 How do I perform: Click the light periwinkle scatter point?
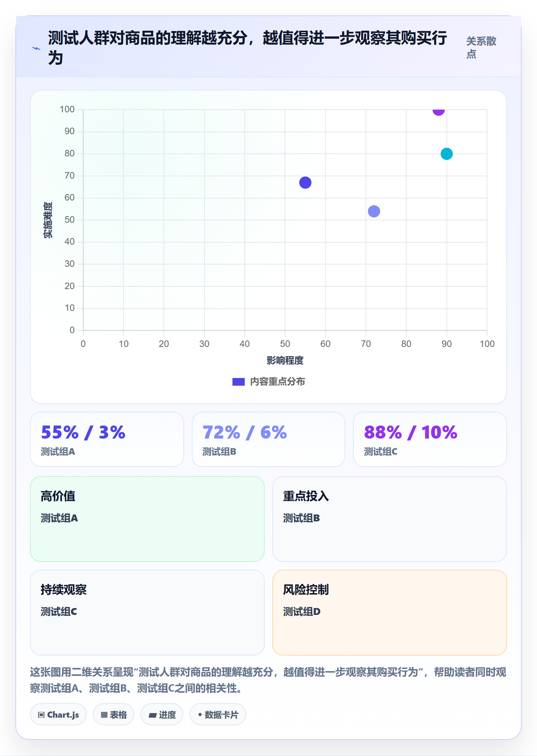(374, 211)
